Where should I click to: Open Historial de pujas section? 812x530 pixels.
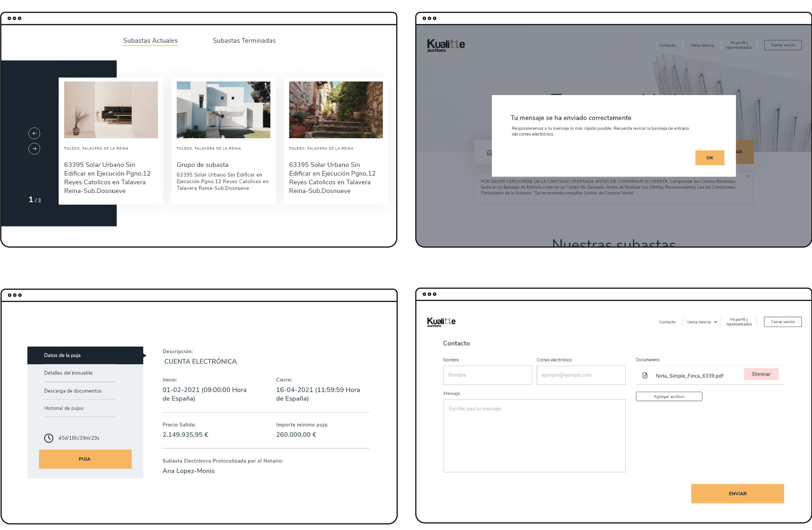click(x=63, y=408)
